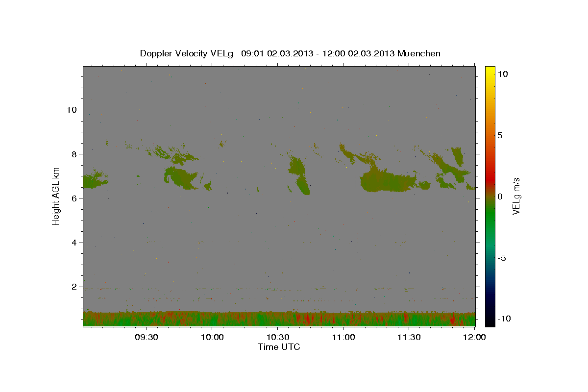Click the colorbar label '5'
The width and height of the screenshot is (588, 392).
tap(500, 135)
